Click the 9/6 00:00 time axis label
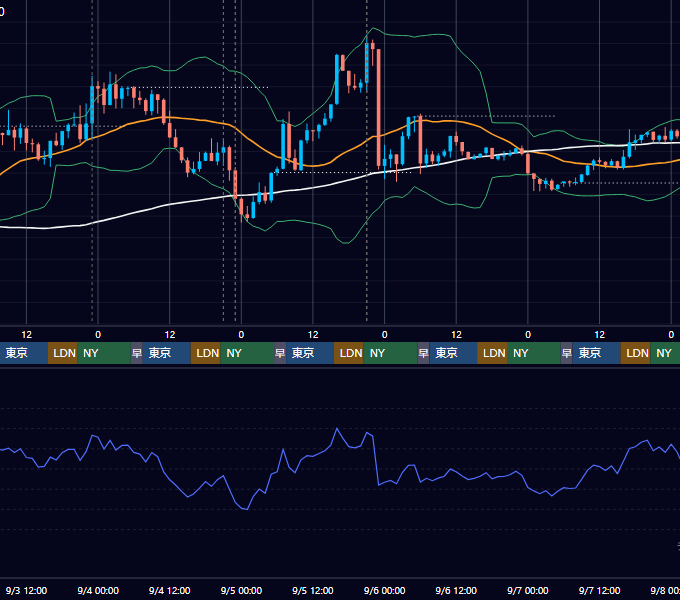This screenshot has height=600, width=680. [x=385, y=590]
